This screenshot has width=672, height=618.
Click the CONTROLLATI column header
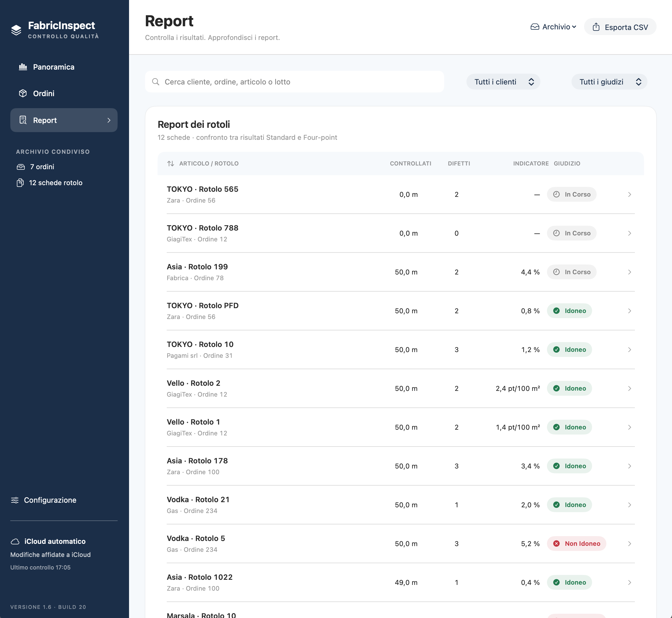(x=411, y=163)
